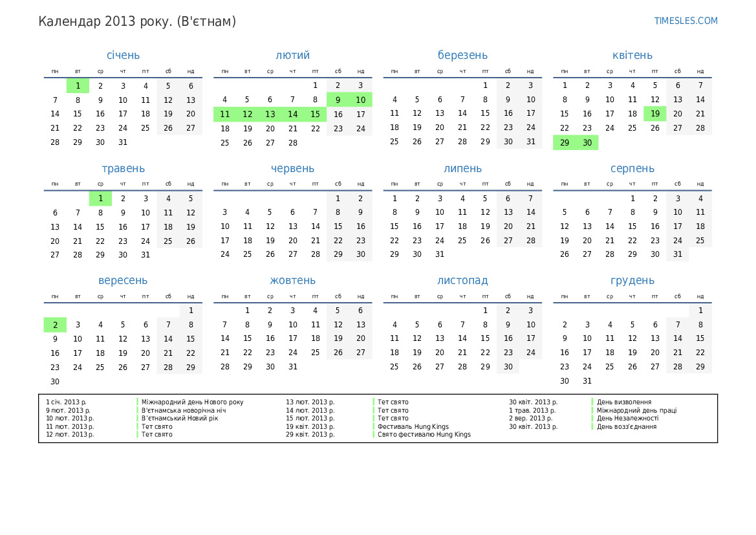Select the 'квітень' month heading
Image resolution: width=756 pixels, height=535 pixels.
pyautogui.click(x=632, y=55)
